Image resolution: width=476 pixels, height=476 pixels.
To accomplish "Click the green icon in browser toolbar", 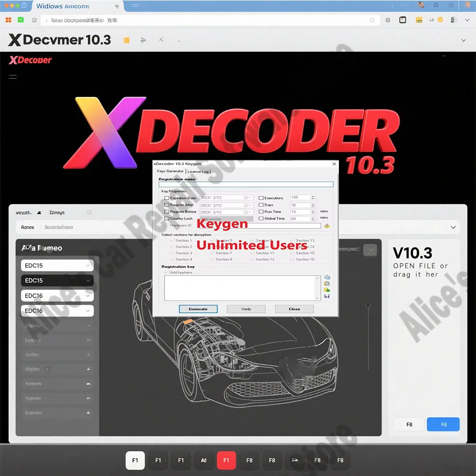I will (x=20, y=20).
